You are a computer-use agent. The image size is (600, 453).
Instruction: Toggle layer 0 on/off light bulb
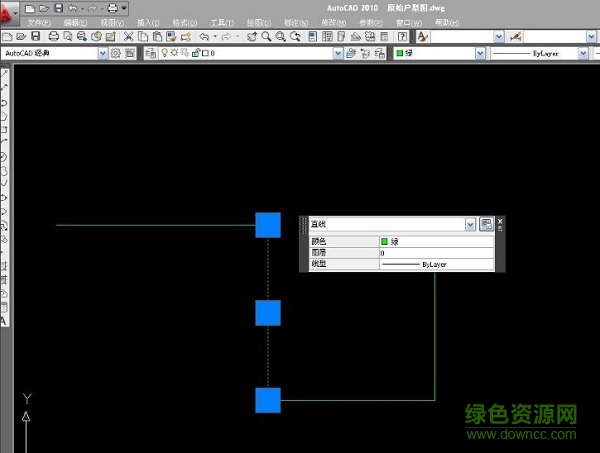[x=165, y=53]
